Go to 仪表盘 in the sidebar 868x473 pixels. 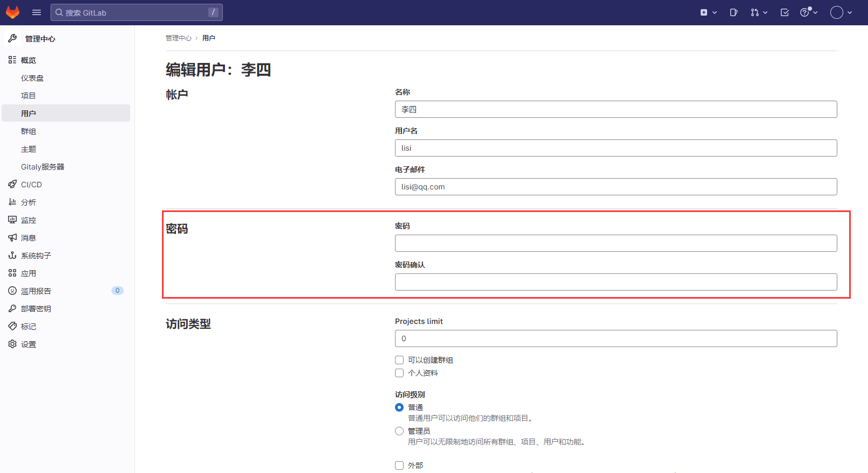point(32,78)
